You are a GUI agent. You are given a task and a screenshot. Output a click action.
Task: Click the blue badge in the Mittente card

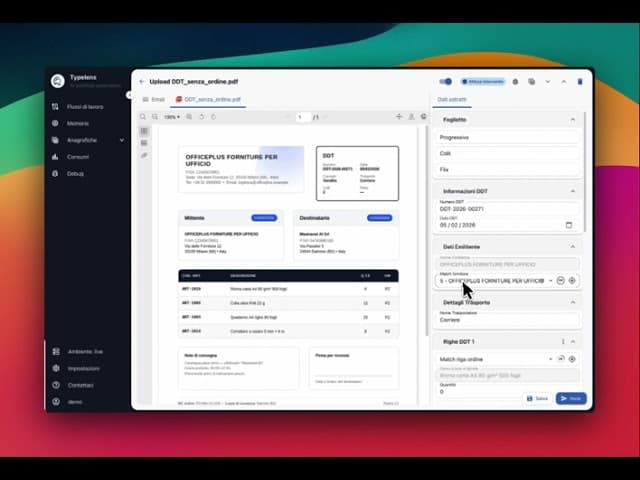[x=264, y=218]
